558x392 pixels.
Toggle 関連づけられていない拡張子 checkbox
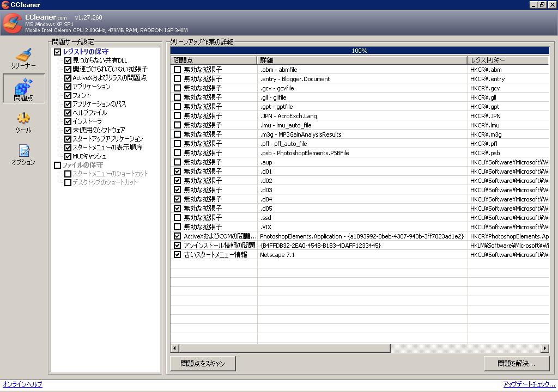(x=68, y=69)
